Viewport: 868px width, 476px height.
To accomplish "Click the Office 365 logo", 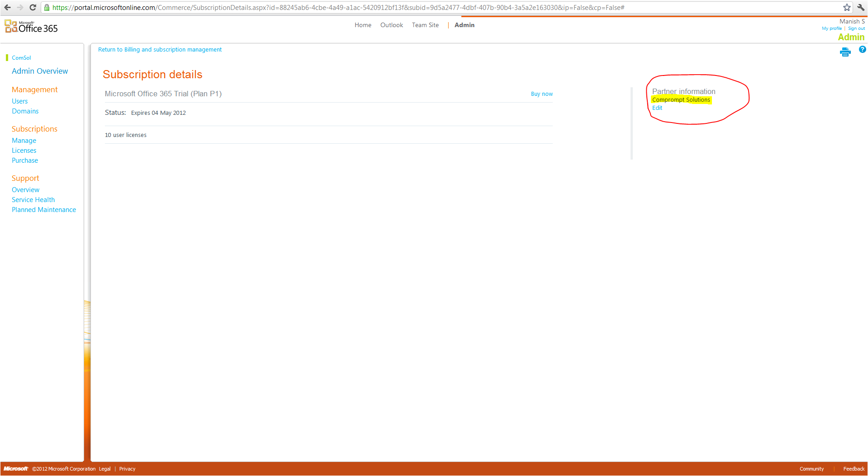I will click(x=31, y=27).
